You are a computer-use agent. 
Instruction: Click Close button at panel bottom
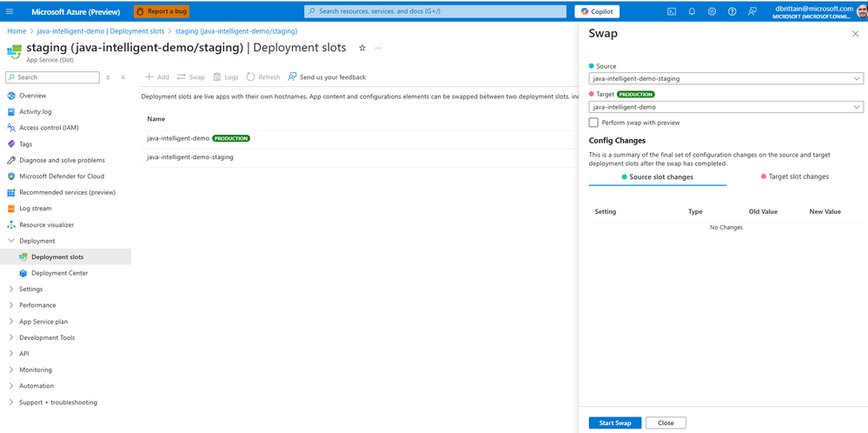click(666, 423)
